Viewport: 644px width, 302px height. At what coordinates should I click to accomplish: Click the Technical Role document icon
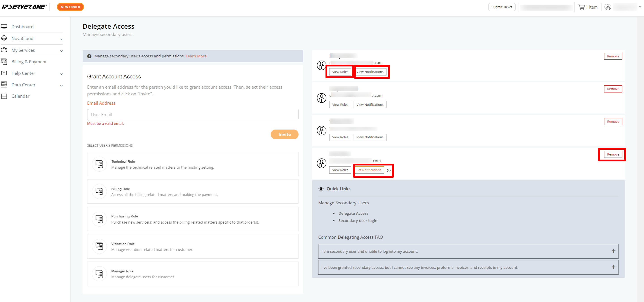(99, 164)
